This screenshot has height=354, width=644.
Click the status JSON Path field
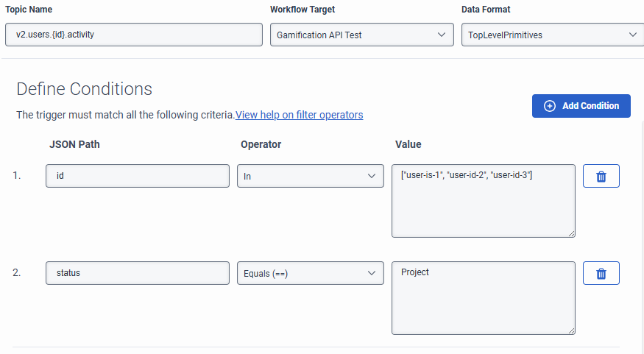pyautogui.click(x=138, y=273)
